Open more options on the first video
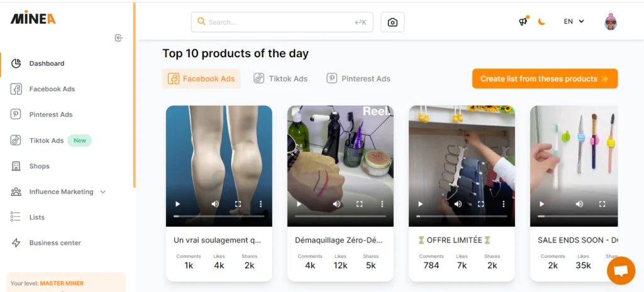The image size is (644, 292). [x=261, y=204]
